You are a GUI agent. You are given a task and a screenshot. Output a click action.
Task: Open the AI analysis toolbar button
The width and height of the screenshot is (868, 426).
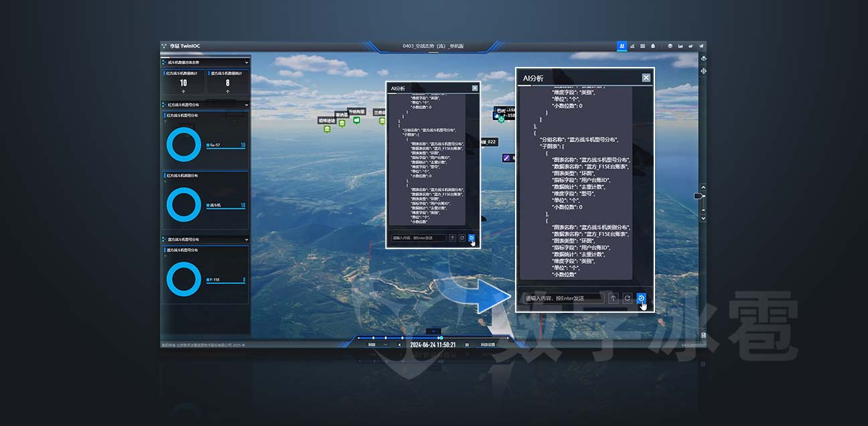(x=622, y=46)
